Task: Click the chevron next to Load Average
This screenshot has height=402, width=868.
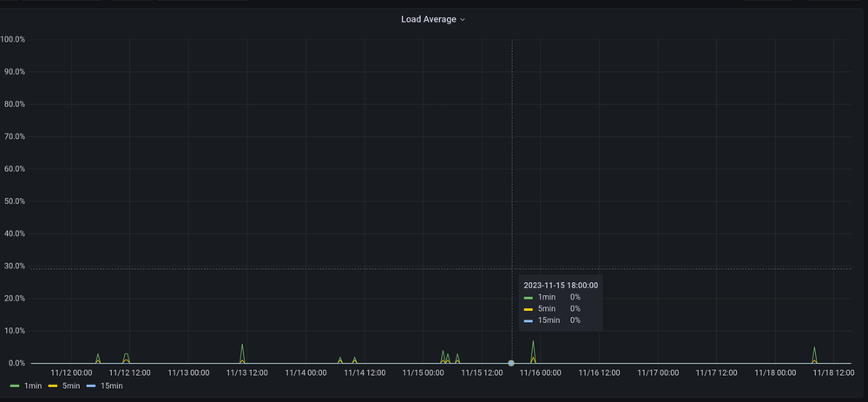Action: coord(463,20)
